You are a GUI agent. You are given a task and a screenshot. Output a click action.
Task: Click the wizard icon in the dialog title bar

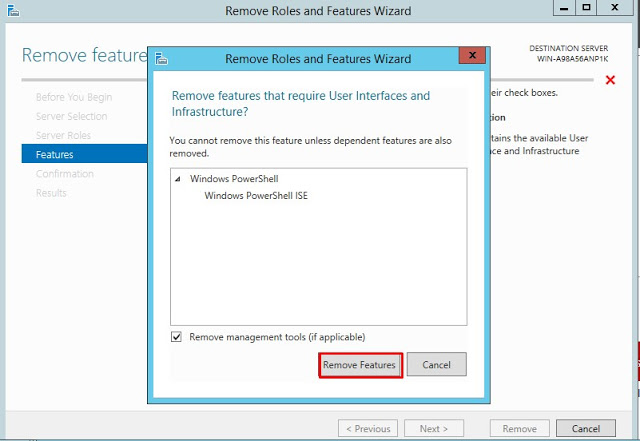[x=162, y=59]
